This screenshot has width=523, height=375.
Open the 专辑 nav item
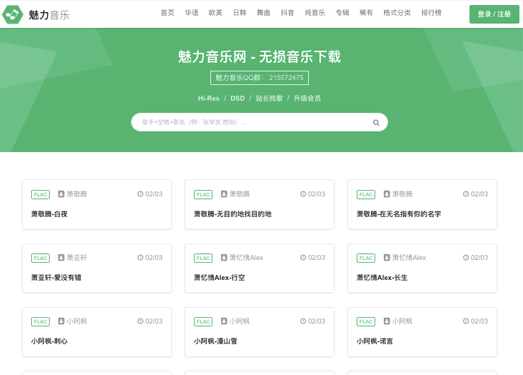pyautogui.click(x=342, y=13)
